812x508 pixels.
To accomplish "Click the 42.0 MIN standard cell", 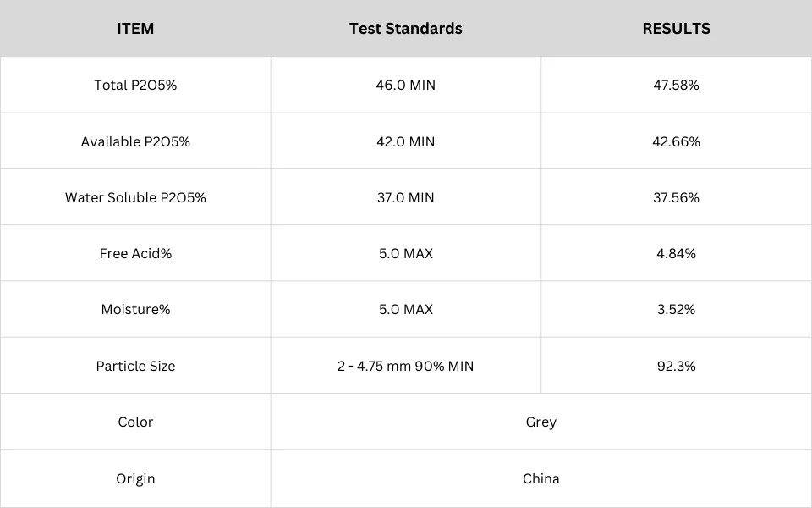I will [x=405, y=141].
